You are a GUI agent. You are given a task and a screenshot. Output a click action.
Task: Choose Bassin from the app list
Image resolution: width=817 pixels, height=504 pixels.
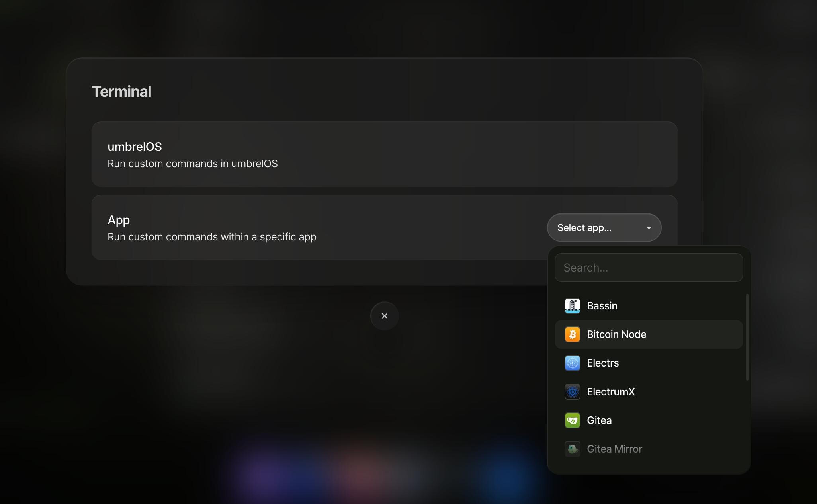pyautogui.click(x=602, y=306)
